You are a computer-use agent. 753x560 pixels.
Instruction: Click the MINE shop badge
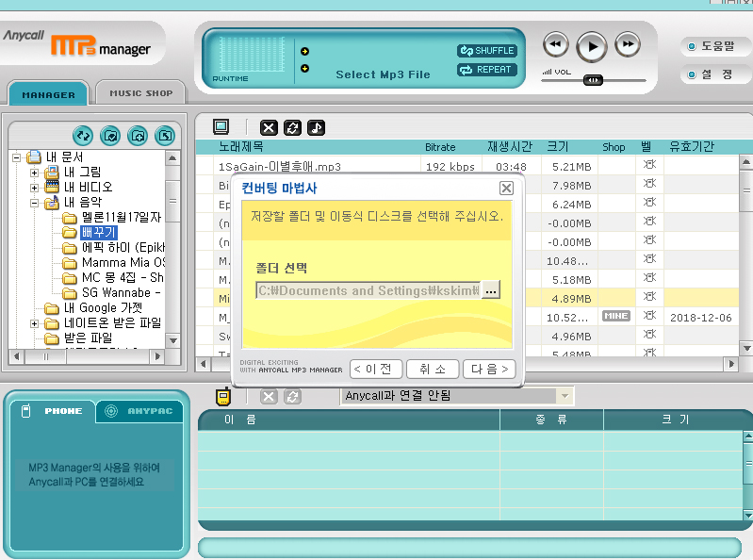pyautogui.click(x=616, y=316)
